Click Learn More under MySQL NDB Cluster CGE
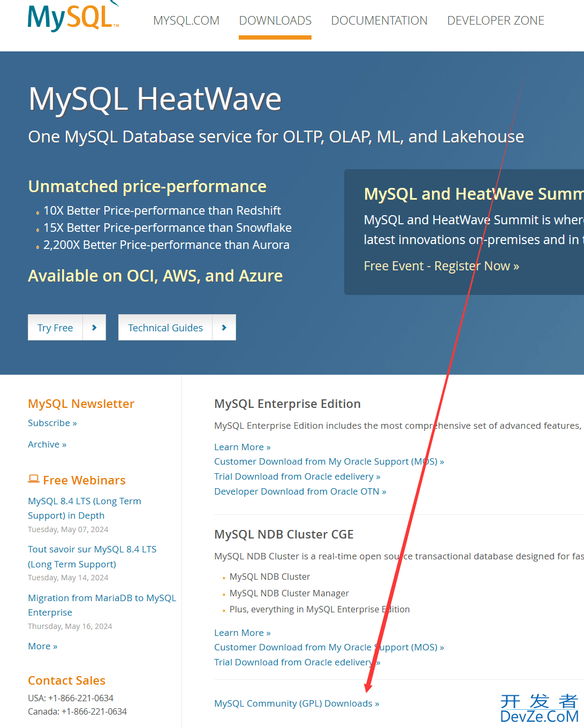584x728 pixels. [242, 633]
